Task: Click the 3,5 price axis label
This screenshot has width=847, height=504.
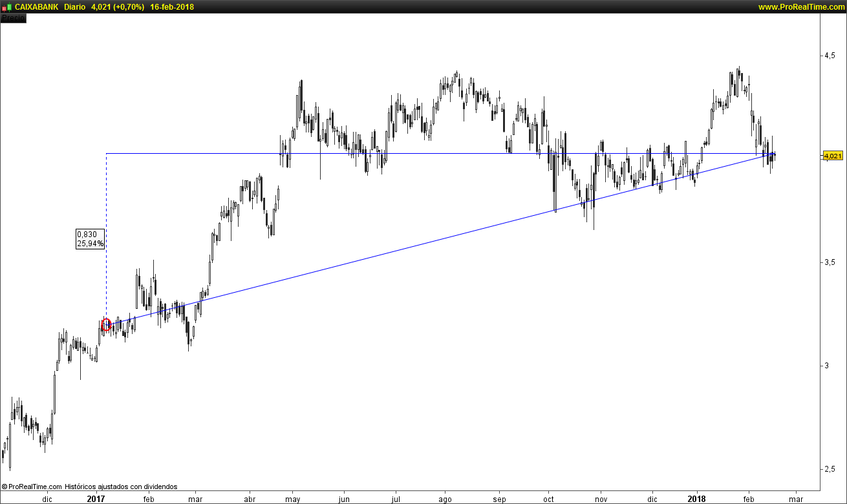Action: pyautogui.click(x=829, y=262)
